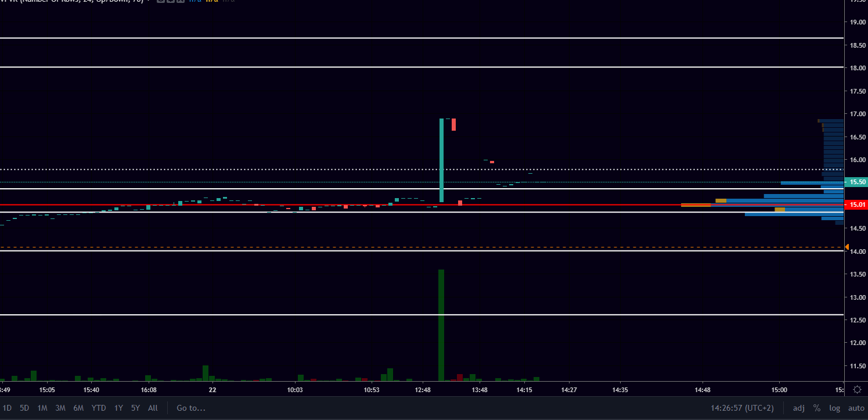Select the white horizontal line near 12.60

click(422, 314)
